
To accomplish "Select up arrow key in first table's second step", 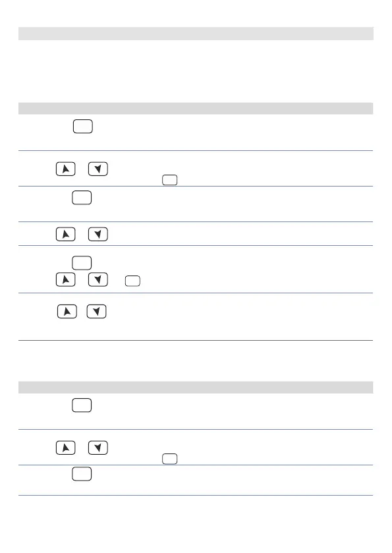I will [66, 169].
